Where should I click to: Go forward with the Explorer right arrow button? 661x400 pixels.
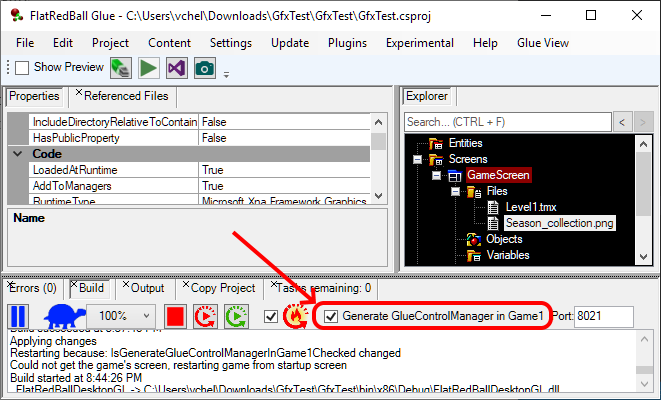click(642, 122)
